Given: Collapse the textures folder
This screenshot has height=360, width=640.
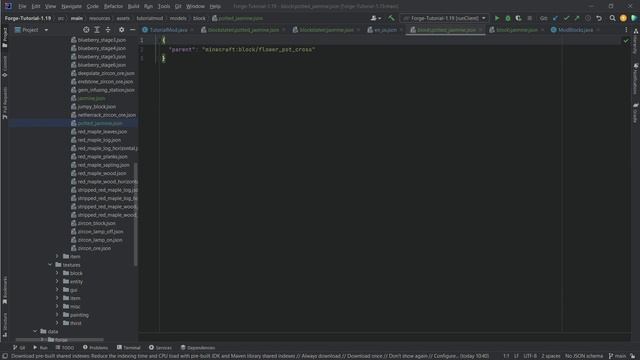Looking at the screenshot, I should 50,265.
